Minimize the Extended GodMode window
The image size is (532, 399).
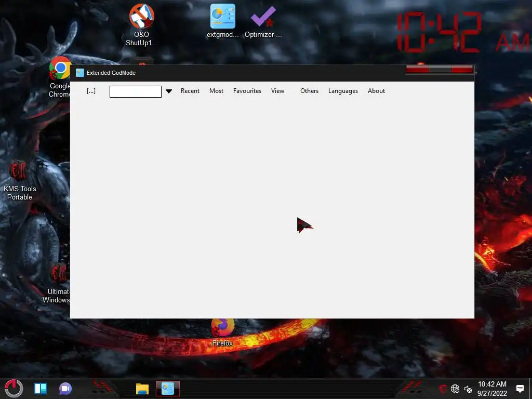(x=418, y=69)
